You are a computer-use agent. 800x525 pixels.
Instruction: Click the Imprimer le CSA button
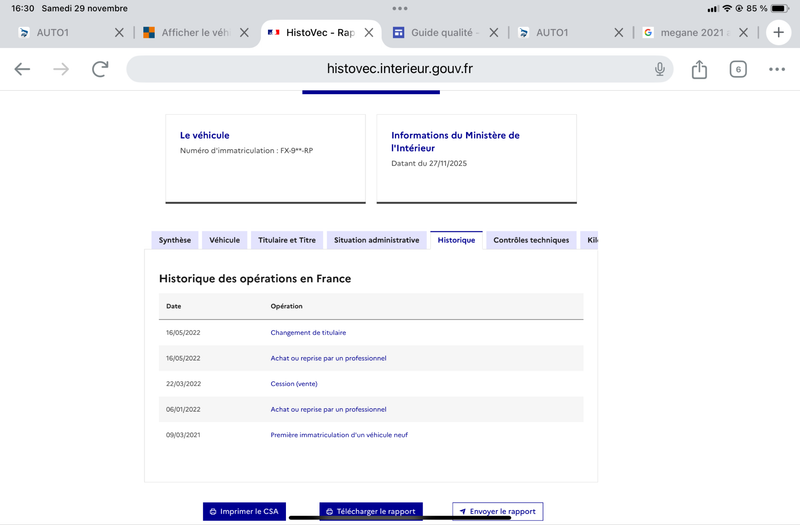click(x=245, y=511)
